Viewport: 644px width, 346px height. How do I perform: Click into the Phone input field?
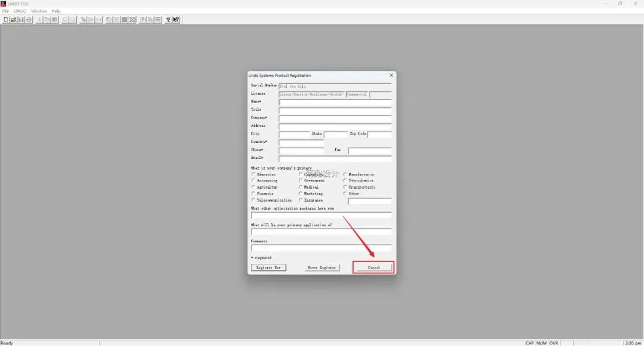pos(302,150)
